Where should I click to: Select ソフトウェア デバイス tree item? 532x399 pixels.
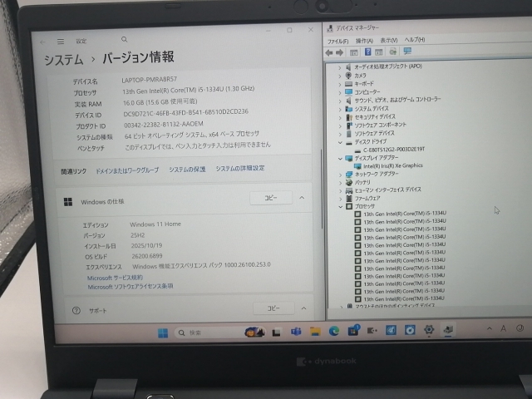(x=374, y=133)
